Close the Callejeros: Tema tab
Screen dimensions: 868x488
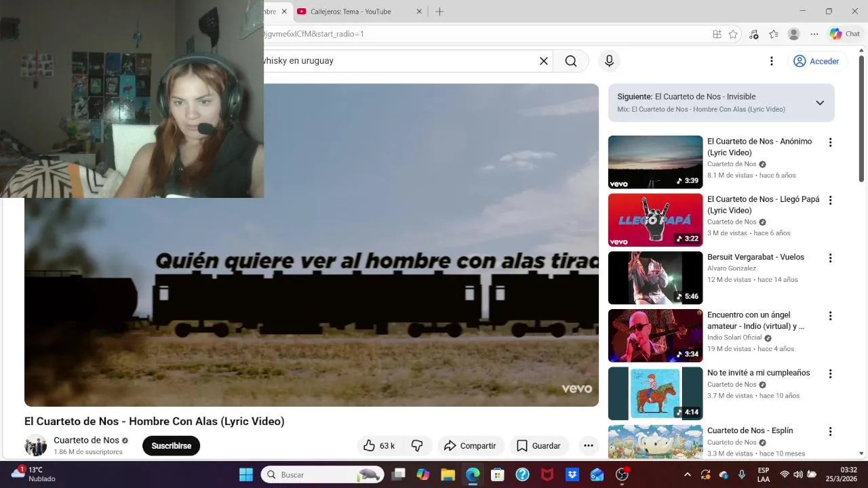[419, 12]
